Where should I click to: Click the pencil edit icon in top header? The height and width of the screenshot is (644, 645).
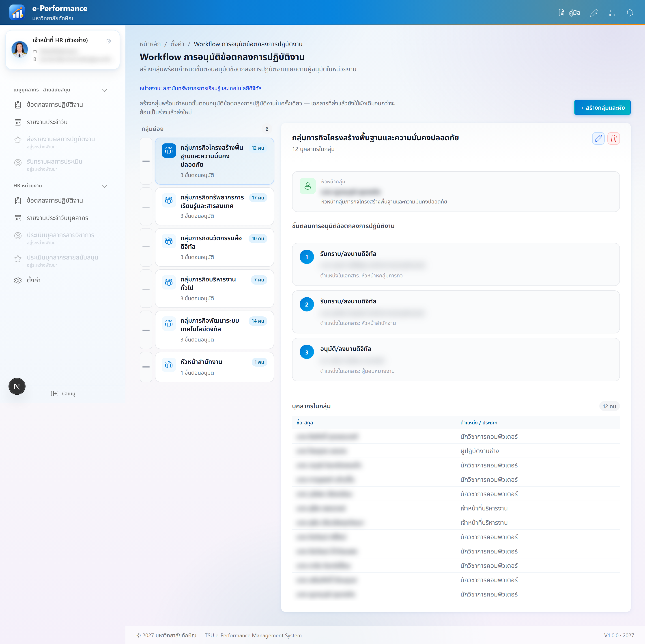coord(593,13)
